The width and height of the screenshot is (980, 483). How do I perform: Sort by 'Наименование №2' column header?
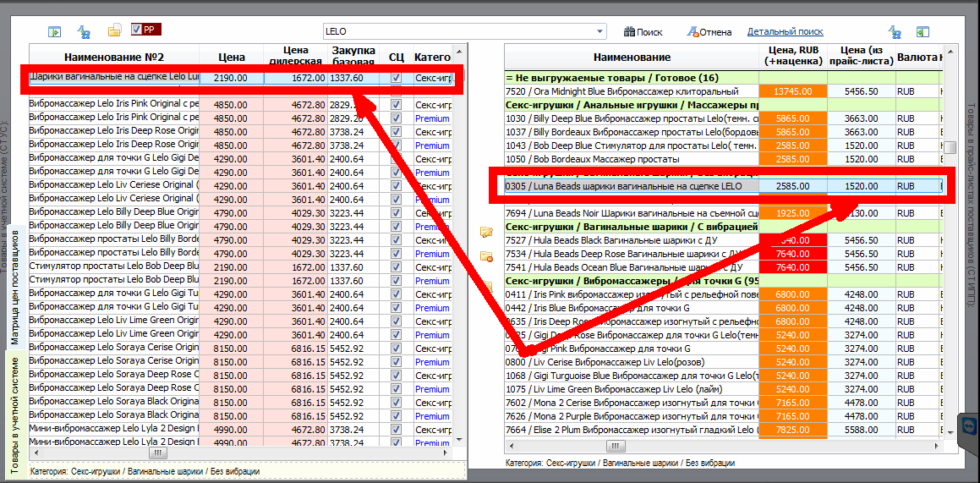pos(114,57)
